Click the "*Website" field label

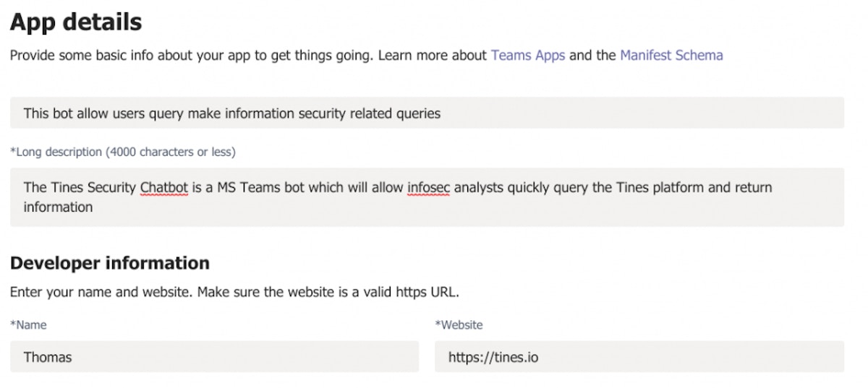459,325
